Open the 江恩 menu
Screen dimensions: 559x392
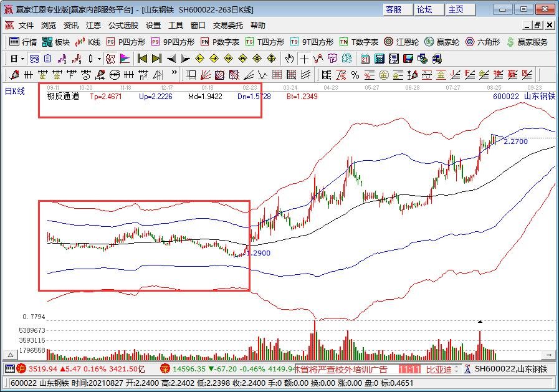tap(93, 26)
